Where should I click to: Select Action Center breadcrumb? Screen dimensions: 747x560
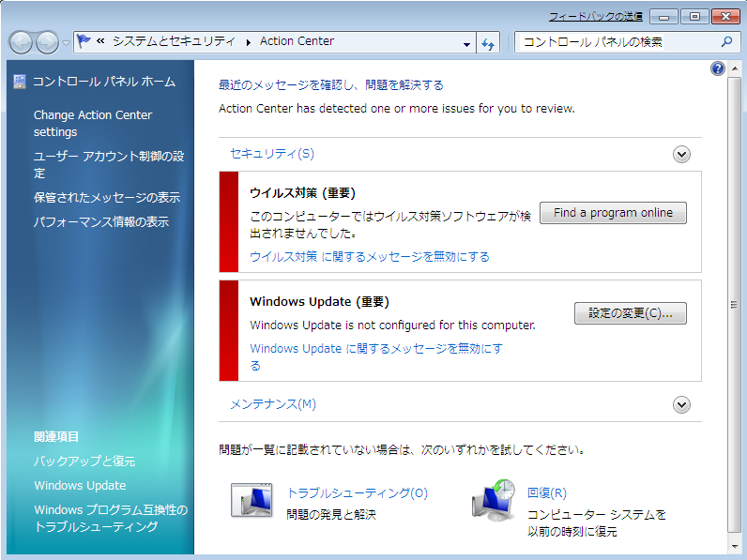point(297,41)
